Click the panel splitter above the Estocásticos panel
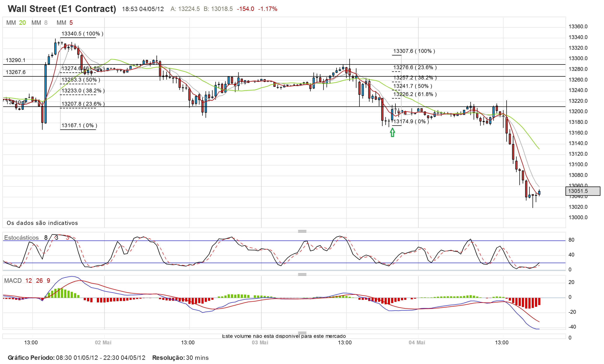604x364 pixels. click(302, 231)
